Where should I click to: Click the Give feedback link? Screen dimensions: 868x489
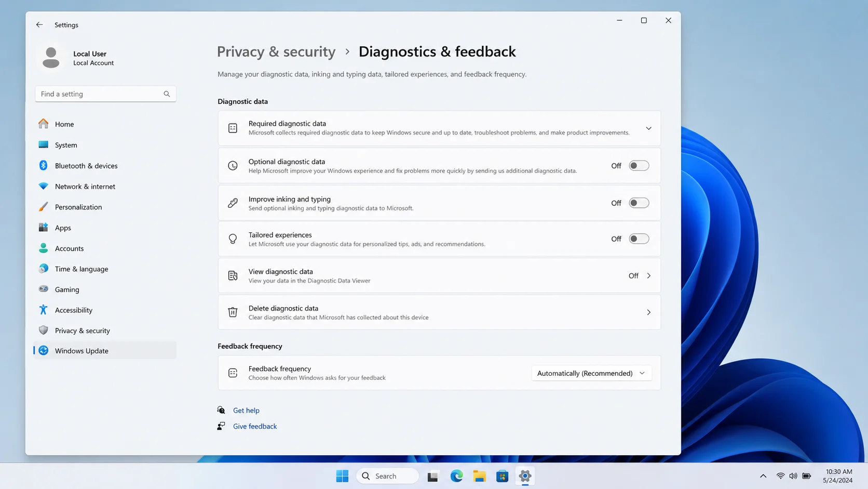255,426
